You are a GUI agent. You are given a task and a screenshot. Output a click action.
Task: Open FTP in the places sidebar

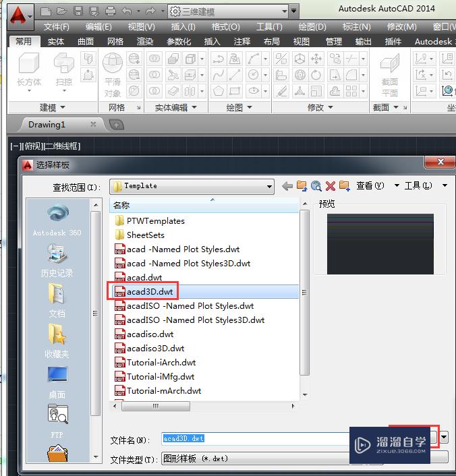(57, 422)
